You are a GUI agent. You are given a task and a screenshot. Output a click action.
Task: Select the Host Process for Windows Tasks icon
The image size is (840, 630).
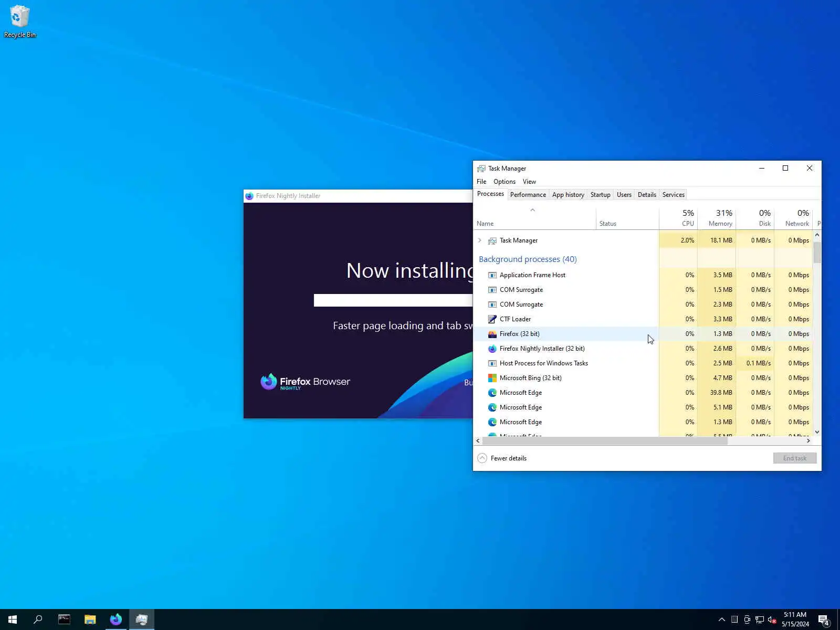(x=492, y=363)
